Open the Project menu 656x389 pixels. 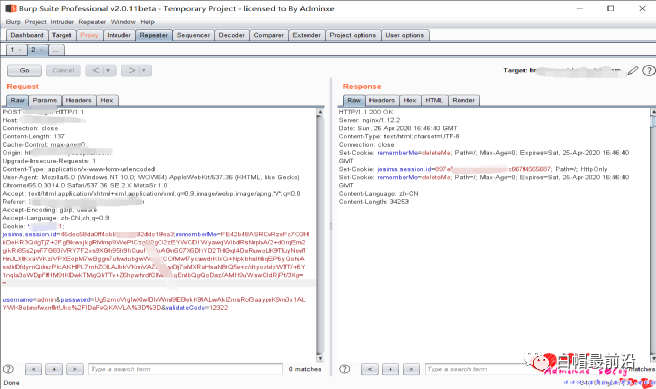pyautogui.click(x=35, y=22)
